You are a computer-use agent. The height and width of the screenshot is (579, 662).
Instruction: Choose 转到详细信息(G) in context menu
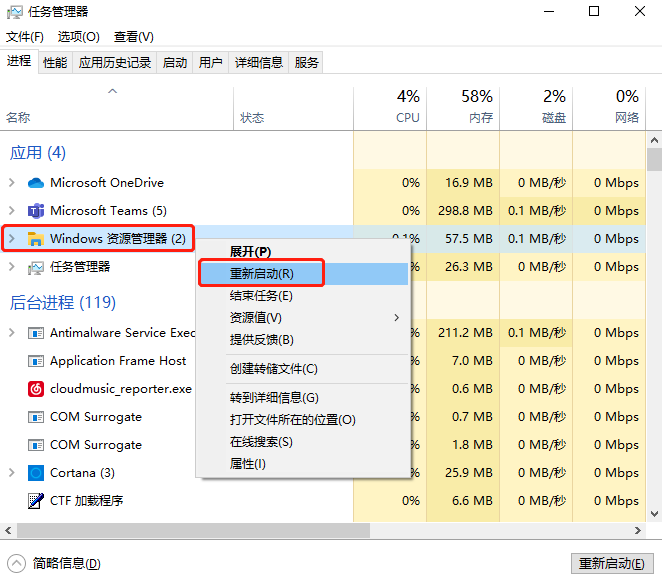click(x=304, y=397)
